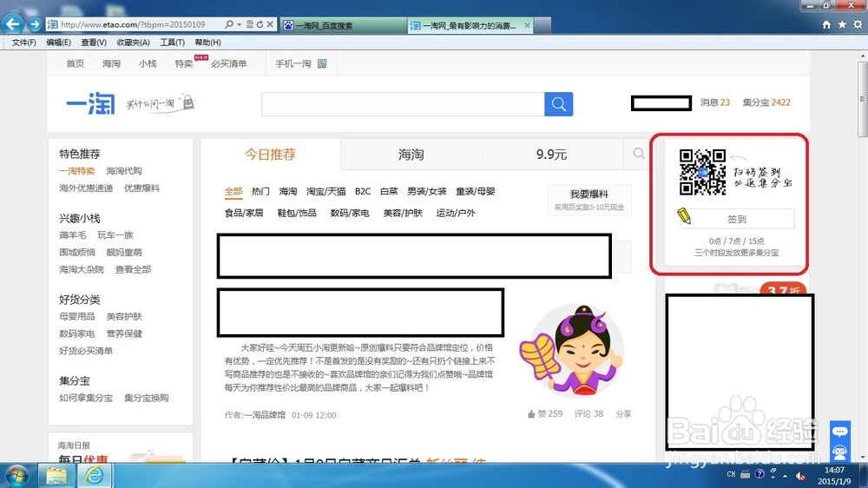Click the 签到 check-in button

[x=736, y=219]
